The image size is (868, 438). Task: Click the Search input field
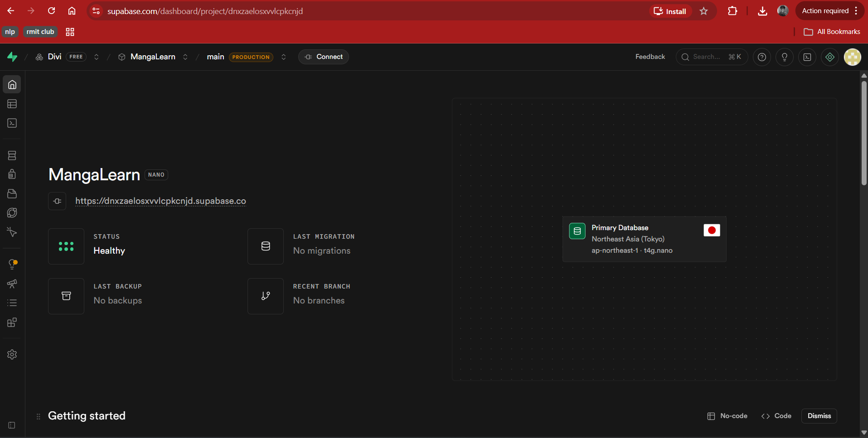click(712, 57)
